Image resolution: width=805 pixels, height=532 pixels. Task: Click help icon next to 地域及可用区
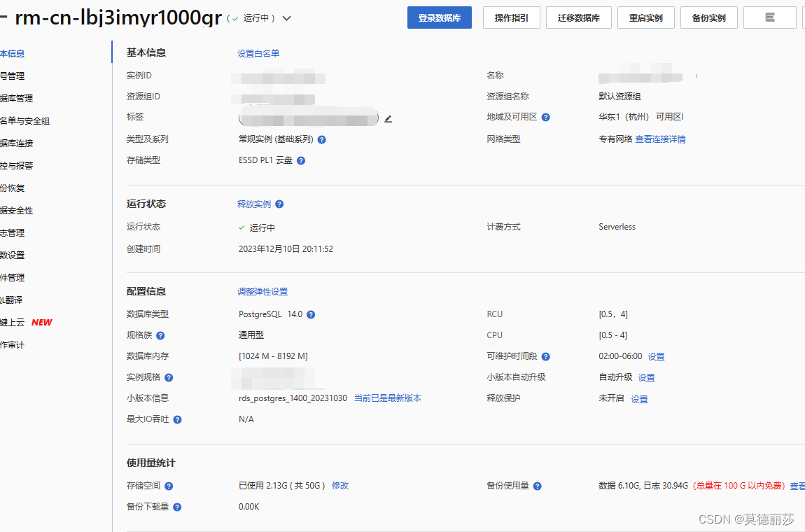545,117
